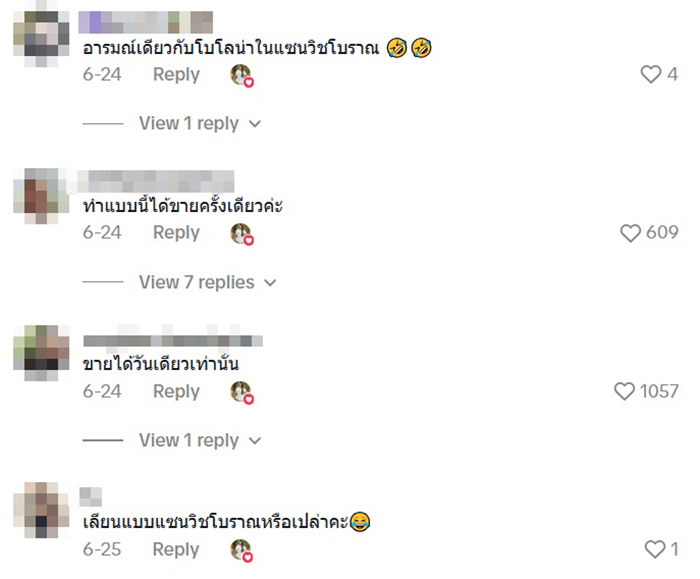
Task: Like the comment with 1057 likes
Action: pyautogui.click(x=624, y=392)
